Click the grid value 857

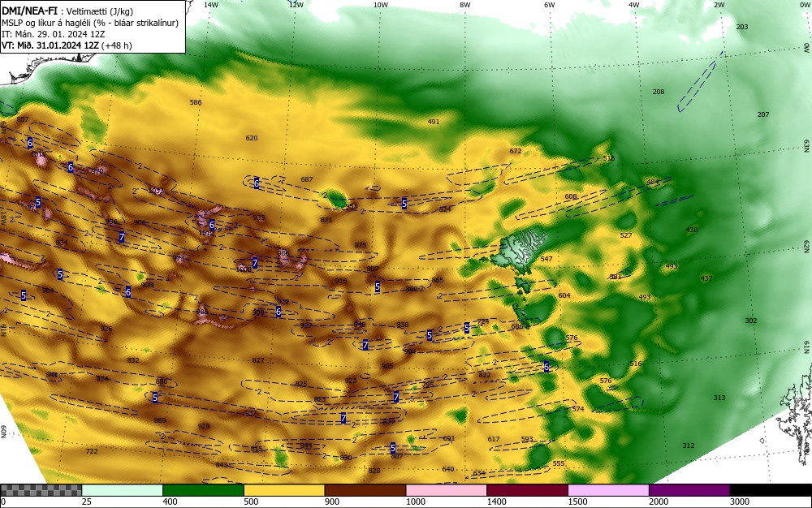(x=23, y=119)
